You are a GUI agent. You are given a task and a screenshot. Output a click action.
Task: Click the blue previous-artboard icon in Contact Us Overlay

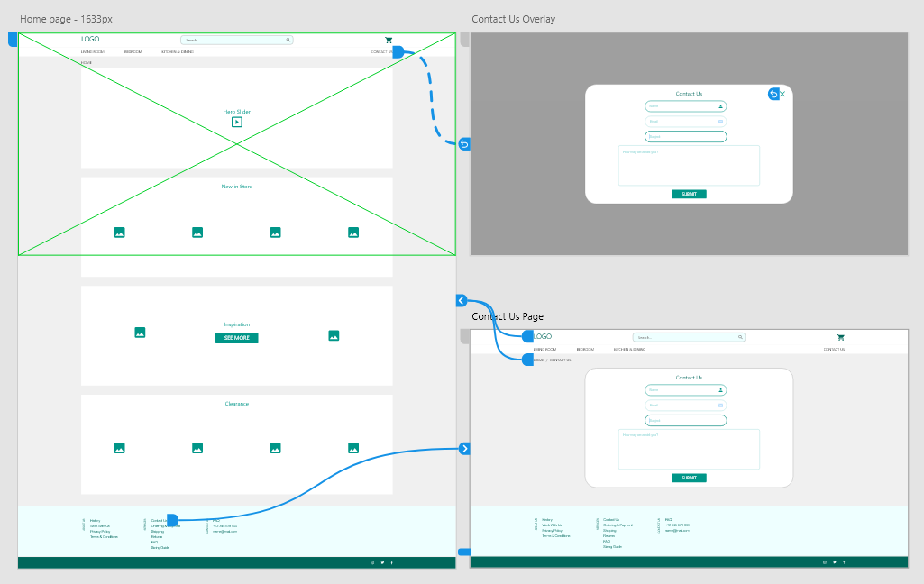point(773,94)
